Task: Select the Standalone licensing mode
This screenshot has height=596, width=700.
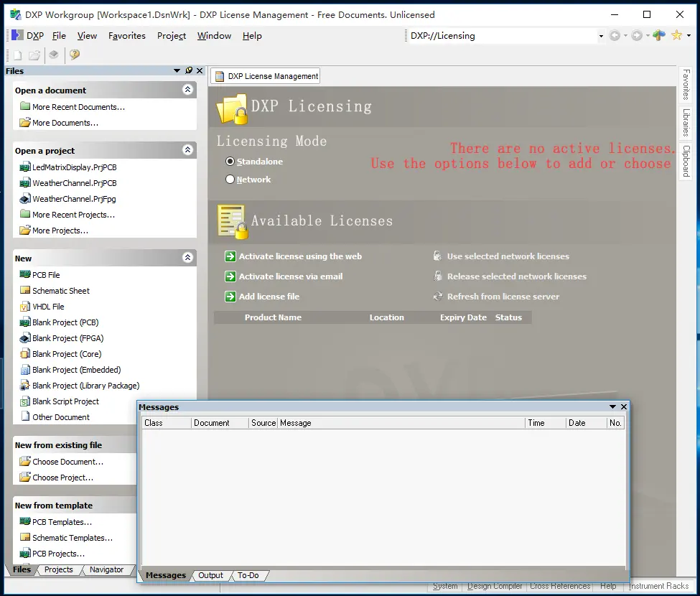Action: point(230,162)
